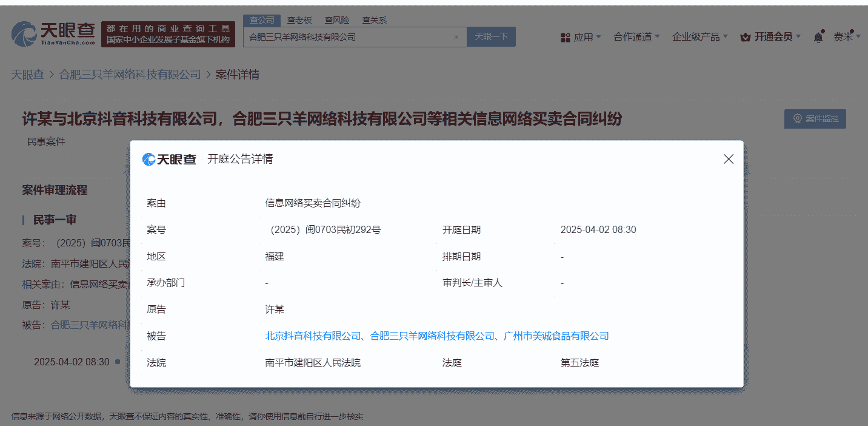Click the crown icon beside 开通会员
Image resolution: width=868 pixels, height=426 pixels.
click(x=746, y=38)
